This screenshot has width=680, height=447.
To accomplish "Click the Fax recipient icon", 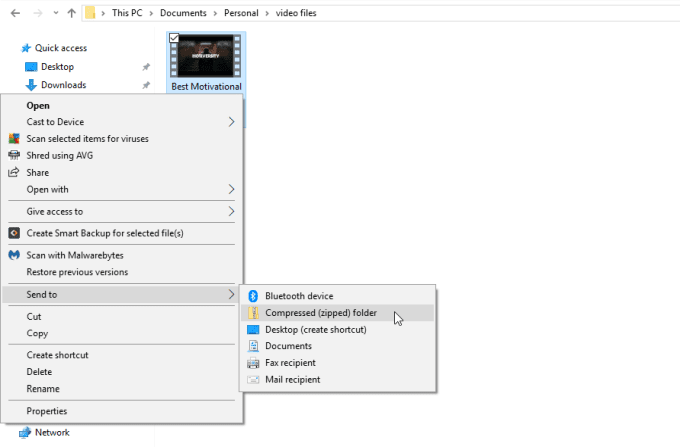I will pyautogui.click(x=253, y=363).
